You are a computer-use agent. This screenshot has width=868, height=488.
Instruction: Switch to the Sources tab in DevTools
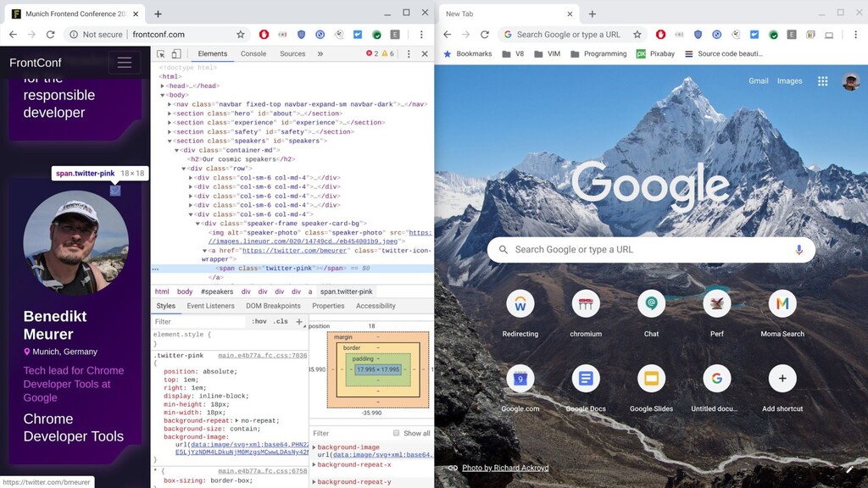(x=292, y=53)
